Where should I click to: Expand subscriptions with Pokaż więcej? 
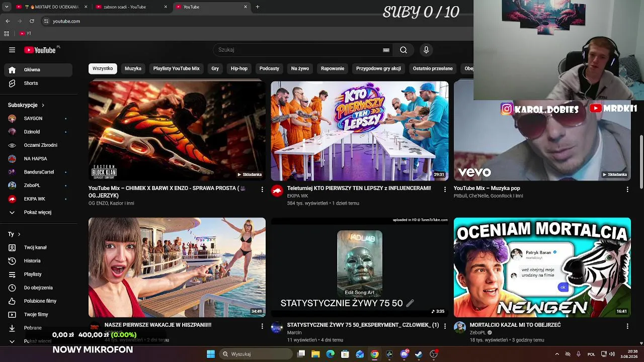38,213
